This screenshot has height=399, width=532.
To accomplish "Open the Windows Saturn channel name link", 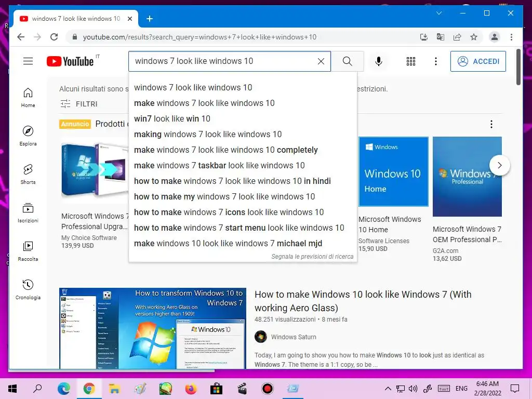I will point(294,337).
